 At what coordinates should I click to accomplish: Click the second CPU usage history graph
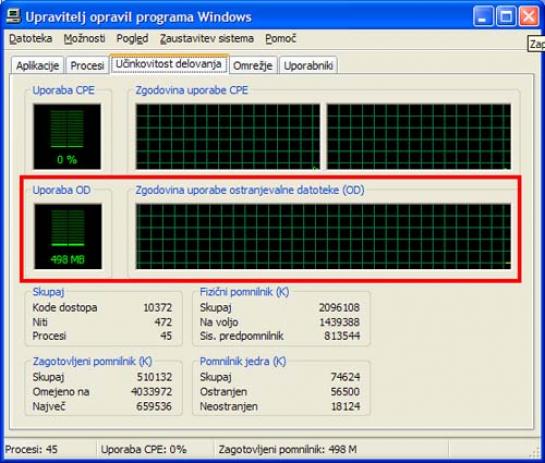419,137
